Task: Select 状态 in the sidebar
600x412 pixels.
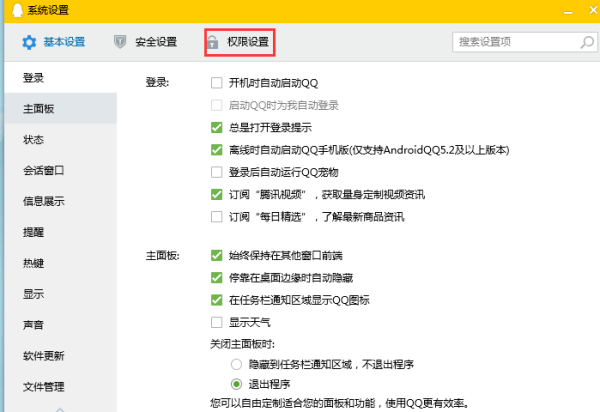Action: click(60, 140)
